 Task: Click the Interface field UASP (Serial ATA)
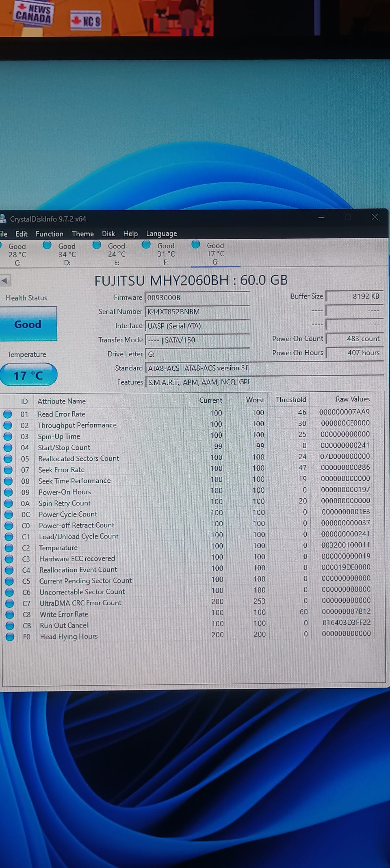pos(197,326)
